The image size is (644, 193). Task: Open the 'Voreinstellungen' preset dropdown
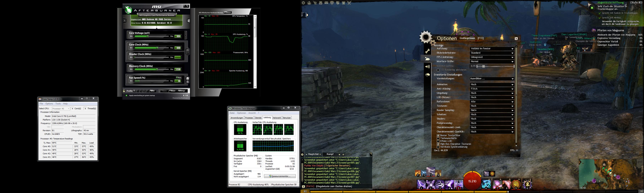(x=492, y=79)
